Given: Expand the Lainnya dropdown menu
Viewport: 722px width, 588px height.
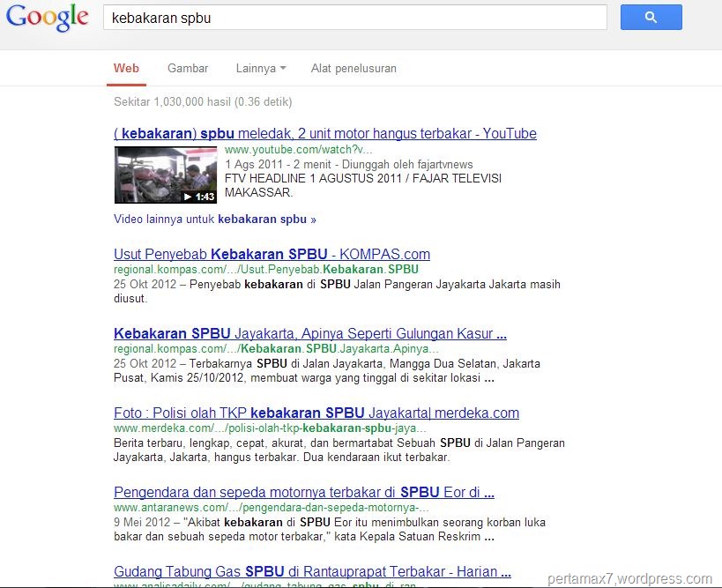Looking at the screenshot, I should (261, 69).
